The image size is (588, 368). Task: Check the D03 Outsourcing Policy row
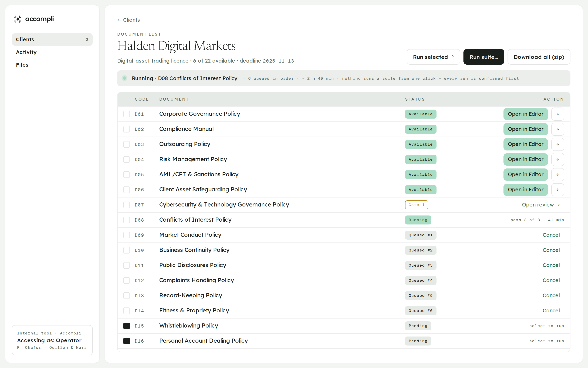point(126,144)
